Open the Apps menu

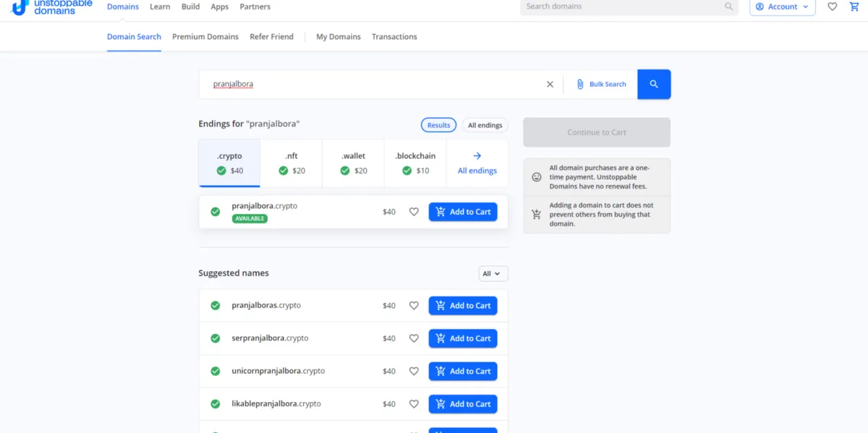220,7
